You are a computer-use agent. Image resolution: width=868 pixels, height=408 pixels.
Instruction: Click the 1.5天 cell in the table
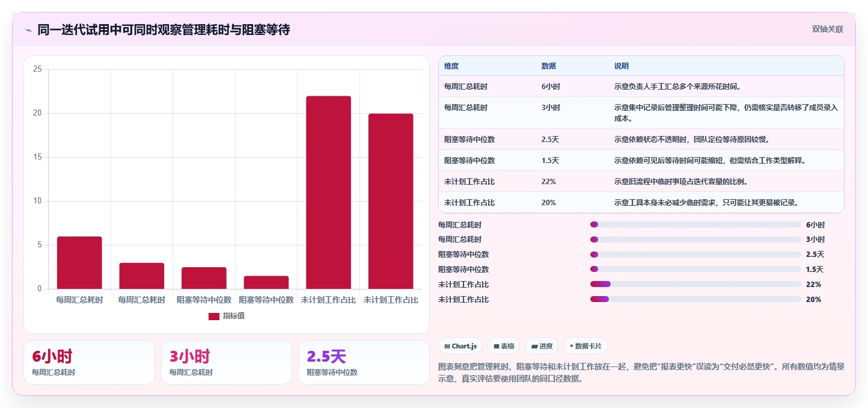550,161
